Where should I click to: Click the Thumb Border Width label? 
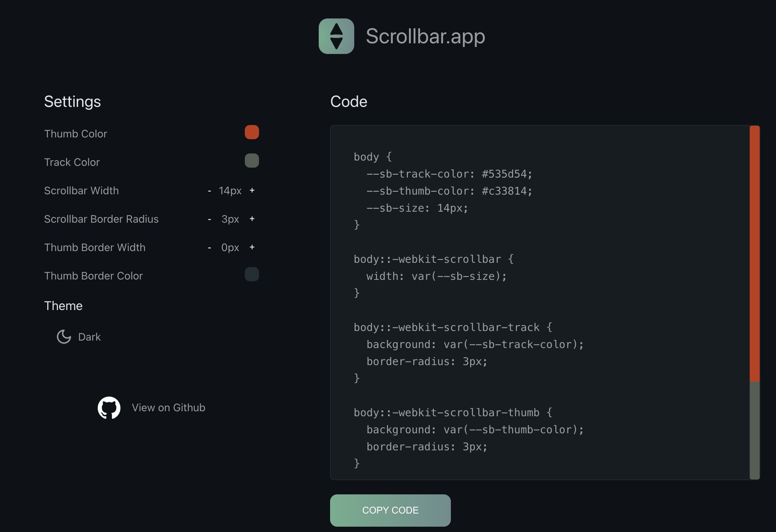[x=95, y=248]
